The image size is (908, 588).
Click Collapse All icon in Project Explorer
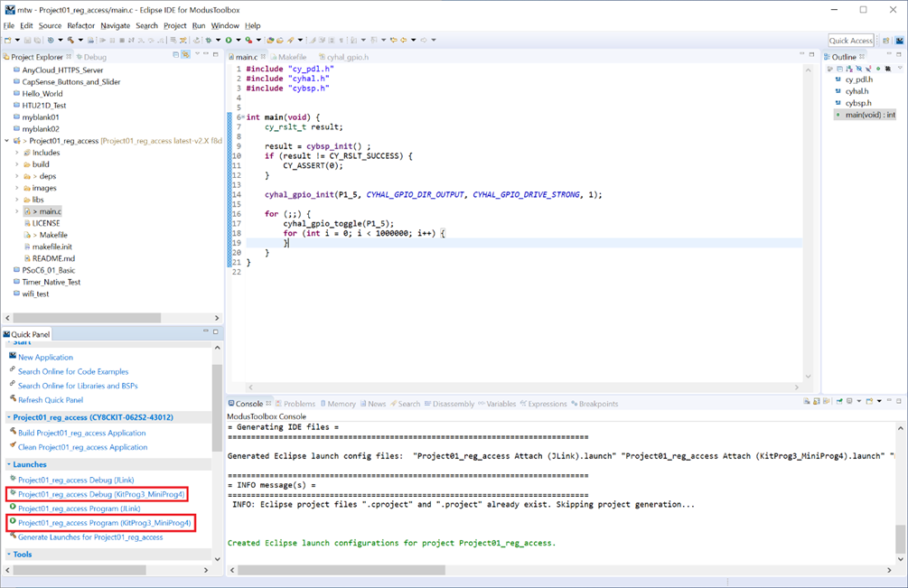tap(175, 56)
